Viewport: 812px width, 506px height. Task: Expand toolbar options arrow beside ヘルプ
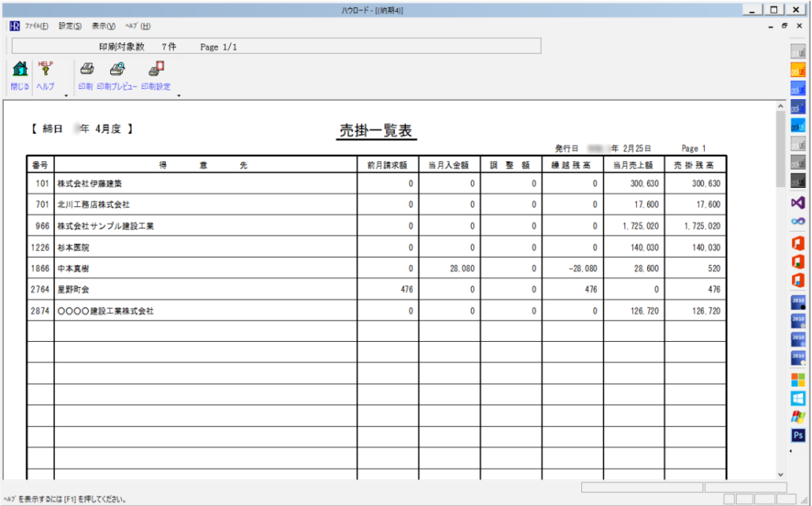[66, 96]
